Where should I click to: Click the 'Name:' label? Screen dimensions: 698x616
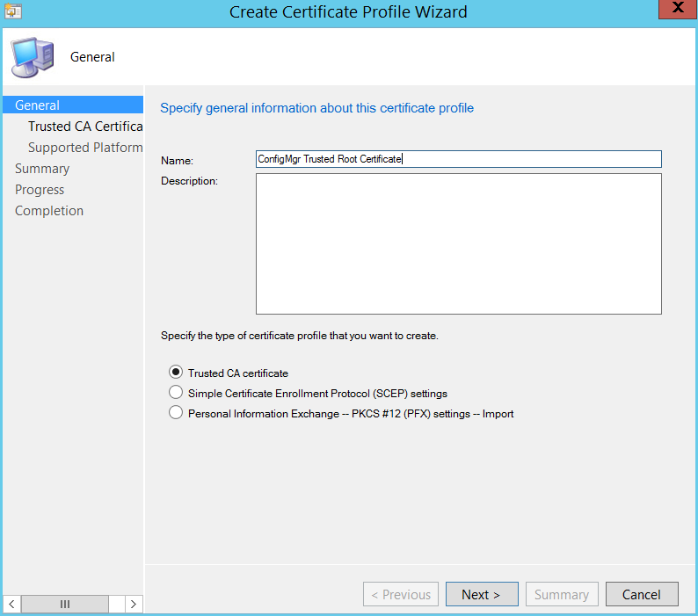(178, 161)
